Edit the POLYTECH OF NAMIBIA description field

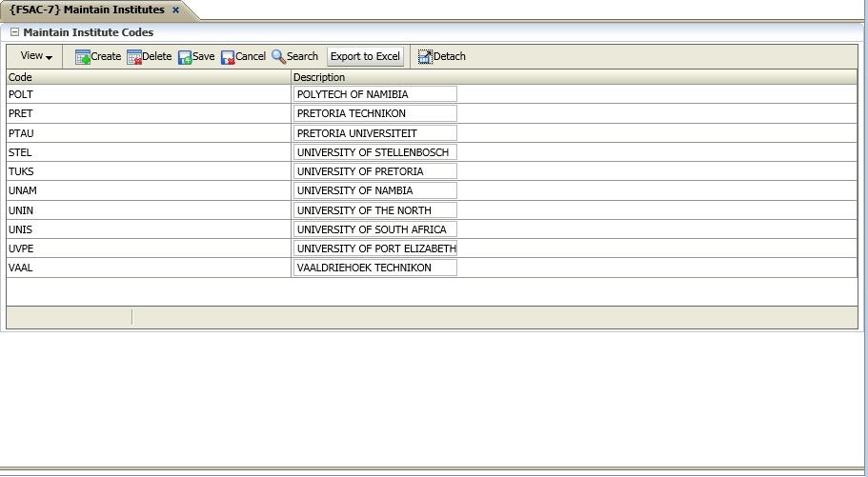tap(374, 94)
